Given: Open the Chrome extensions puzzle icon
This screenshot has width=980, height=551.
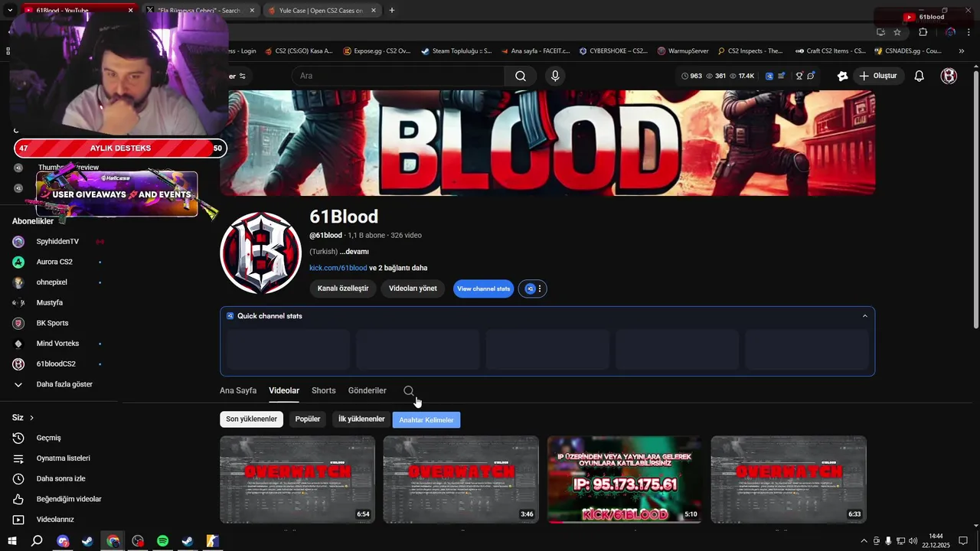Looking at the screenshot, I should (x=923, y=32).
